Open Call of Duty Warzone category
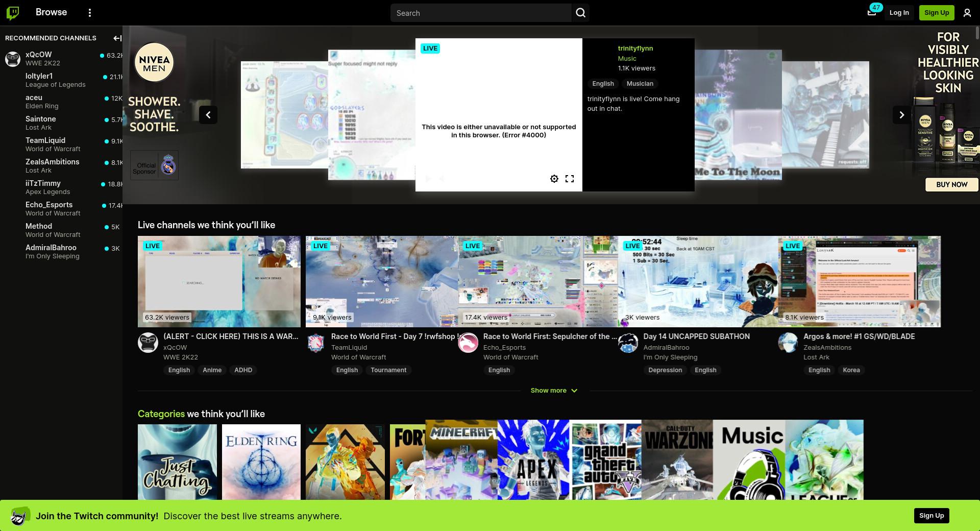 click(x=677, y=460)
